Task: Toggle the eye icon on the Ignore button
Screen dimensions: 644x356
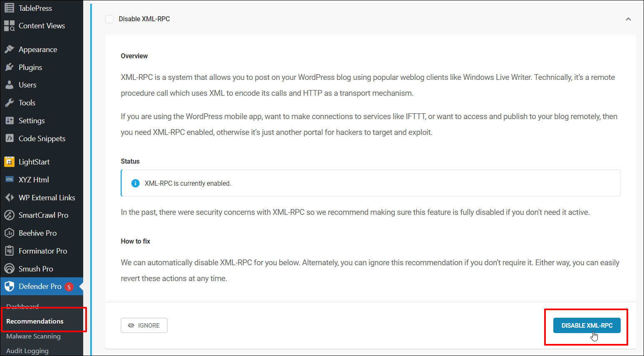Action: 131,325
